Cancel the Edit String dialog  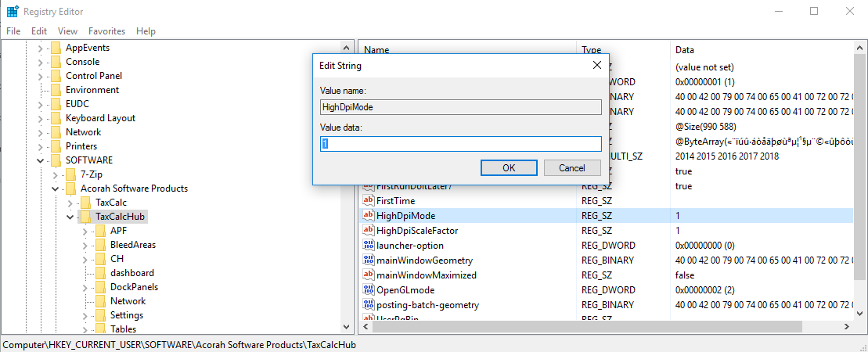coord(571,168)
